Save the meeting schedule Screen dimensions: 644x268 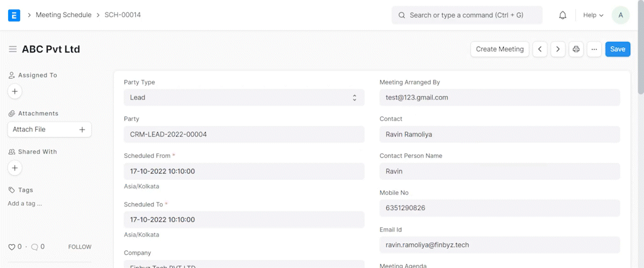[x=618, y=49]
